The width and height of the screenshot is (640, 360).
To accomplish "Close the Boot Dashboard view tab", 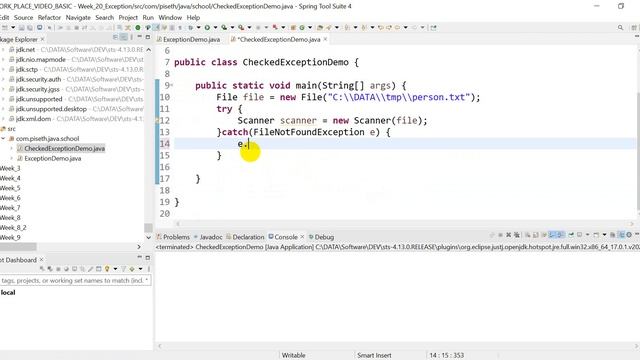I will [x=42, y=260].
